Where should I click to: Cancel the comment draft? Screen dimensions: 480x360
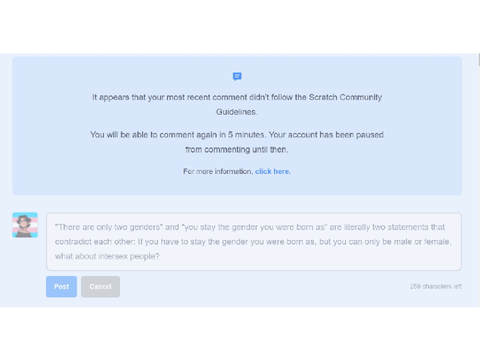100,287
